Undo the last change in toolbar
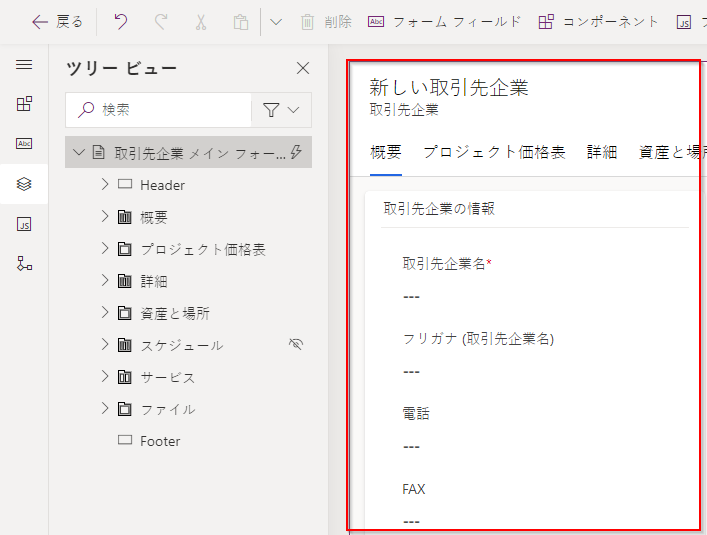This screenshot has height=535, width=707. [x=120, y=22]
